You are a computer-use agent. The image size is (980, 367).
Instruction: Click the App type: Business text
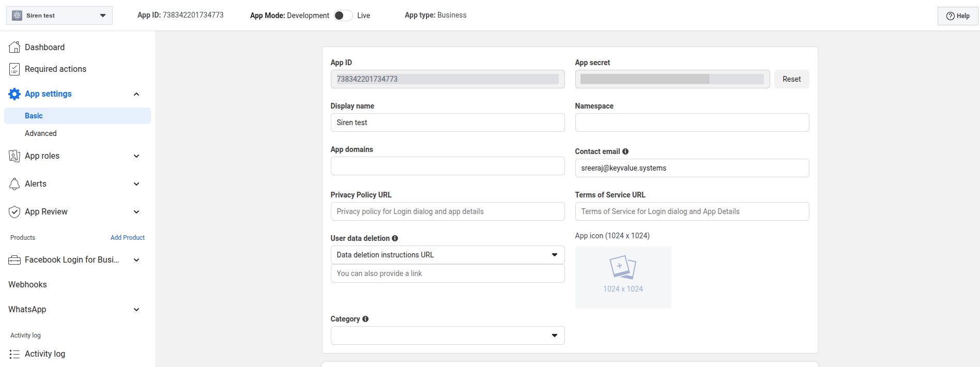click(x=436, y=15)
